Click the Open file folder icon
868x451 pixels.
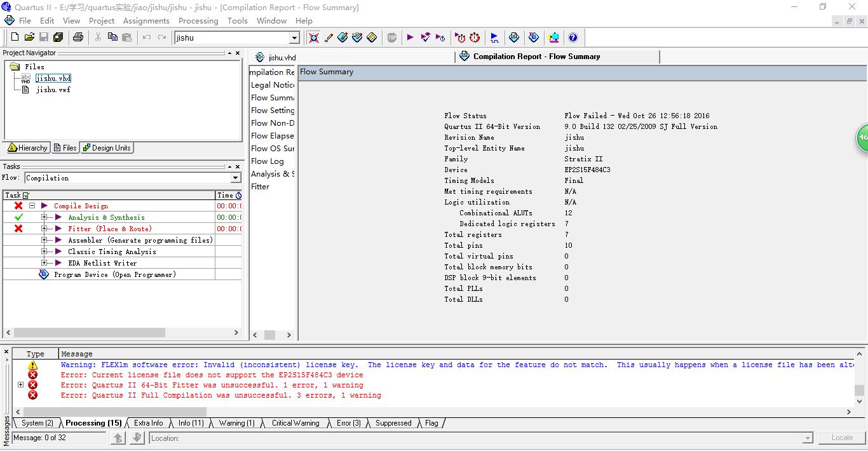(29, 37)
